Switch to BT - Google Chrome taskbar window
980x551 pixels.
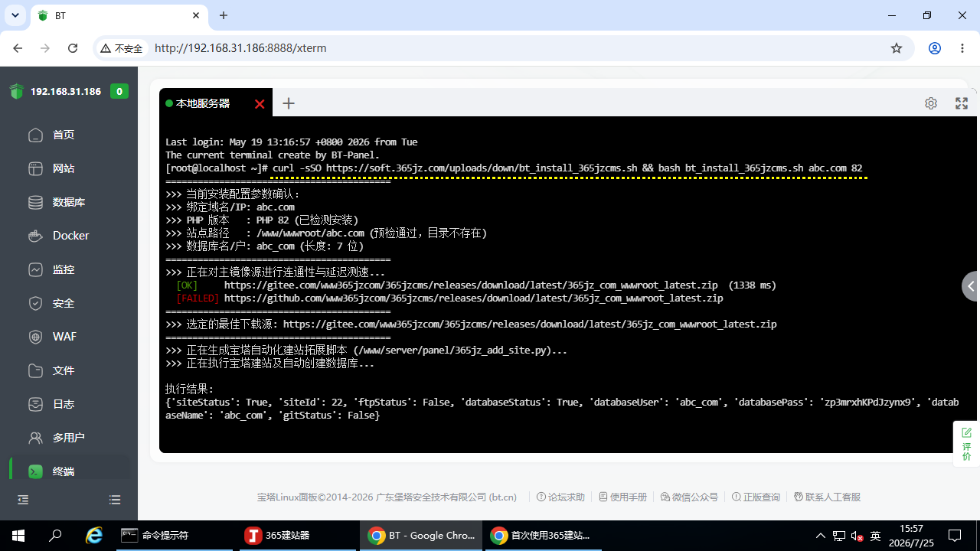421,536
